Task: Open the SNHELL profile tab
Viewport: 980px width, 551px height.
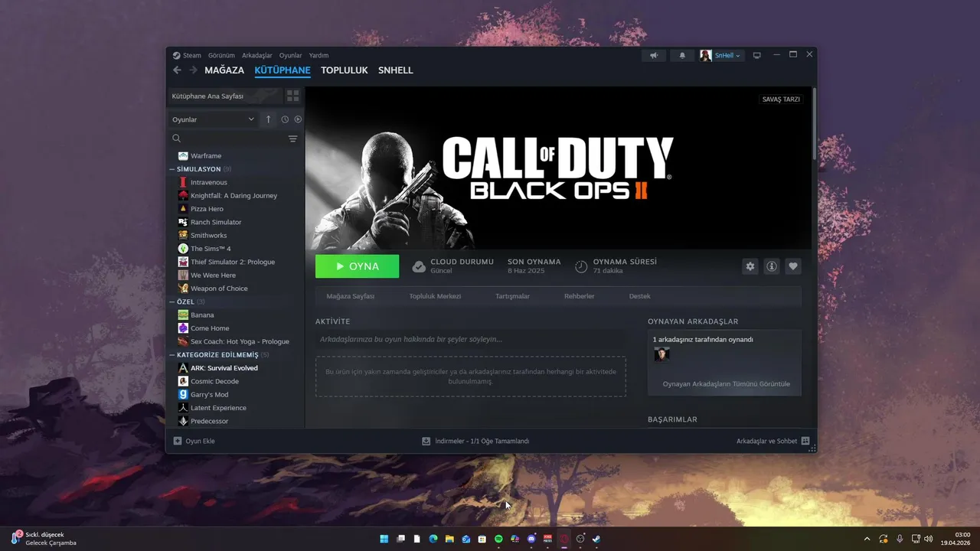Action: tap(396, 70)
